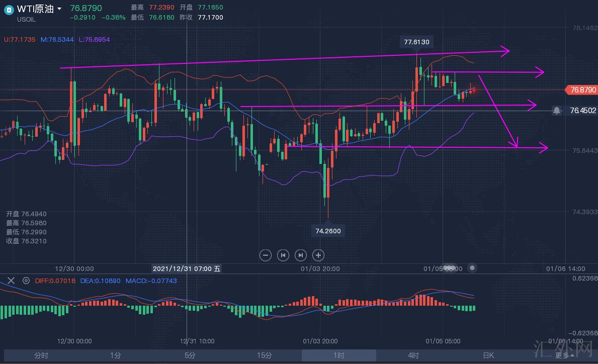Click the 76.4502 alert price label

pyautogui.click(x=583, y=111)
